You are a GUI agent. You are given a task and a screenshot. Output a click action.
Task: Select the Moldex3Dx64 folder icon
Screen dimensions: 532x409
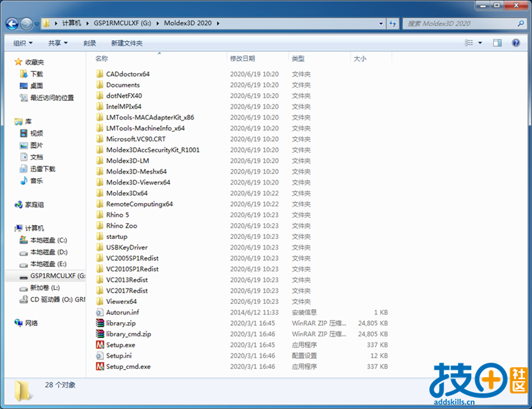tap(100, 193)
